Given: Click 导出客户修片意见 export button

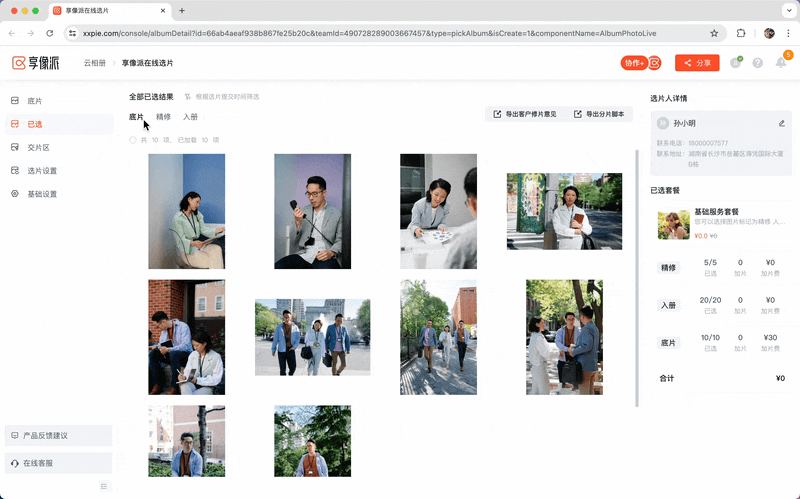Looking at the screenshot, I should [x=524, y=114].
